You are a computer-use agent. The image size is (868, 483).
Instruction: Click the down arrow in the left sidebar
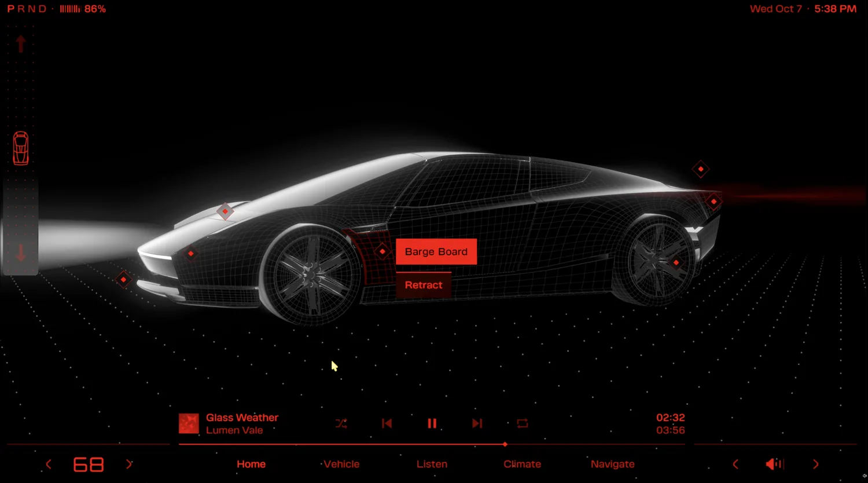pos(21,253)
